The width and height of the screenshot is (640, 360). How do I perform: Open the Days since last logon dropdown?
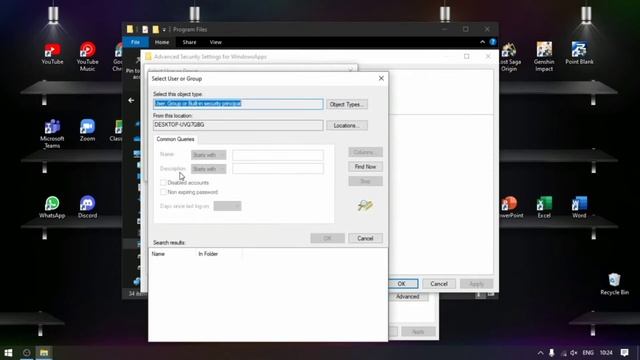[x=227, y=206]
